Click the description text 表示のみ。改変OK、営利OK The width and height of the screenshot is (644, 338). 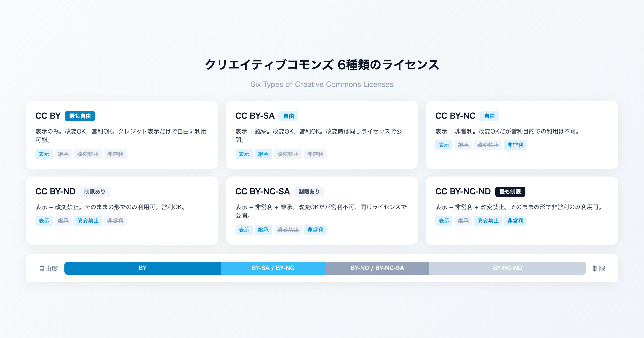tap(121, 136)
